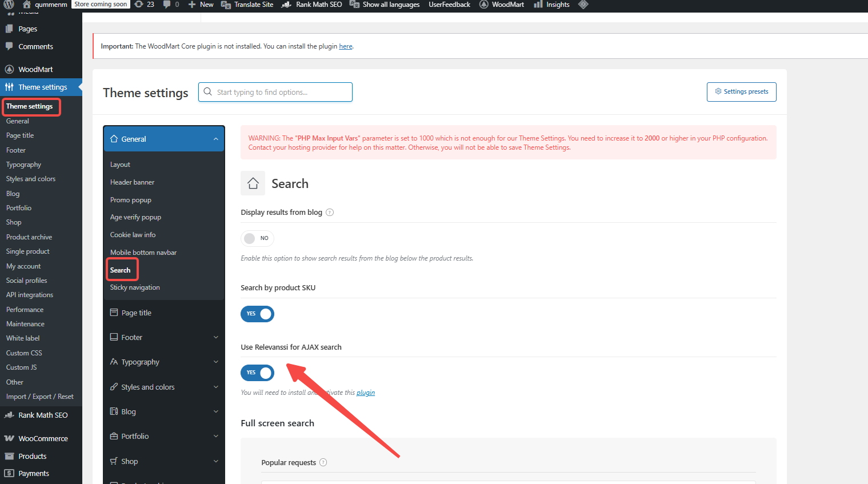The height and width of the screenshot is (484, 868).
Task: Open Import / Export / Reset in sidebar
Action: click(40, 397)
